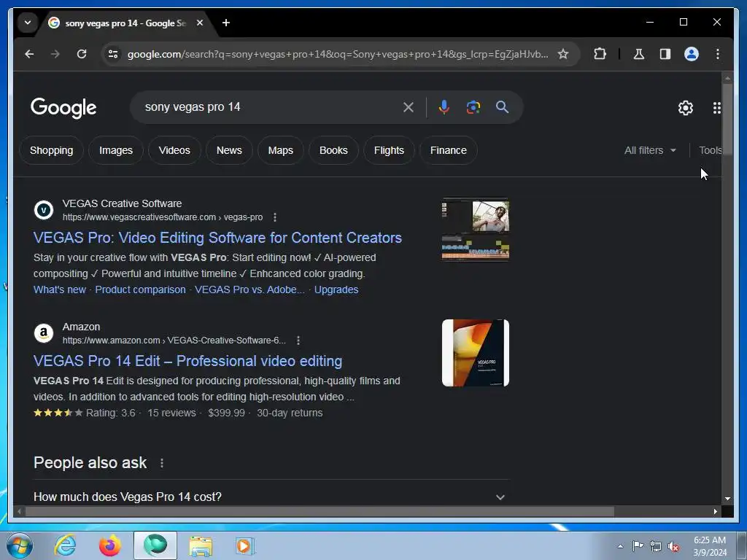Open Google quick settings gear
Image resolution: width=747 pixels, height=560 pixels.
click(x=686, y=108)
